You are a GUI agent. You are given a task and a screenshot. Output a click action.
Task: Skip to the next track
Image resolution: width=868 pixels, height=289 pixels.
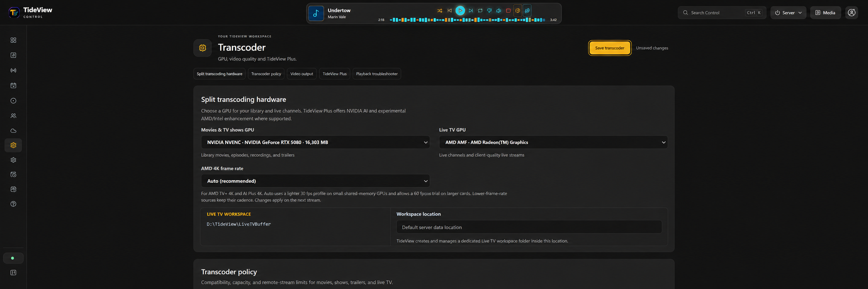[x=471, y=11]
